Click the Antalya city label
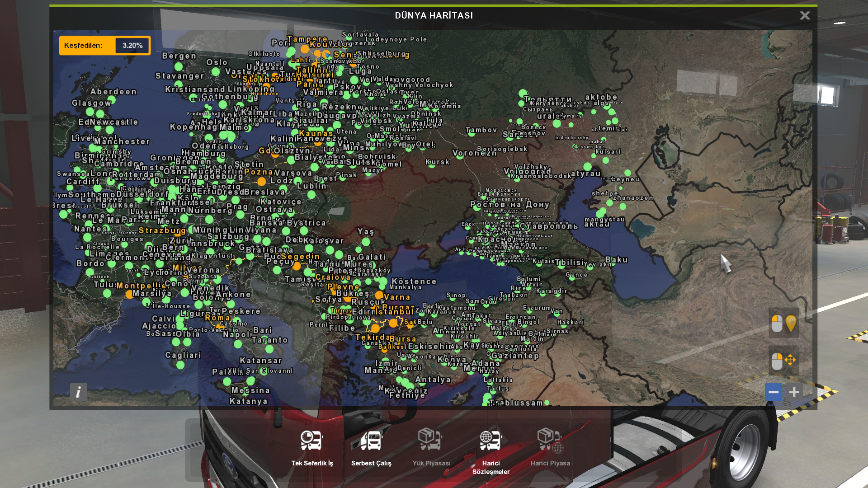The height and width of the screenshot is (488, 868). (433, 380)
